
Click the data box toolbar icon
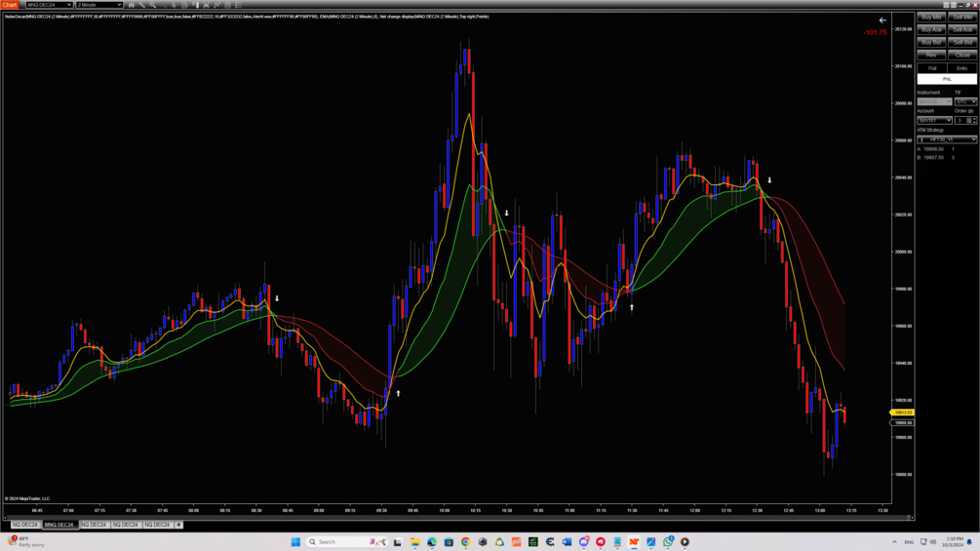coord(184,4)
